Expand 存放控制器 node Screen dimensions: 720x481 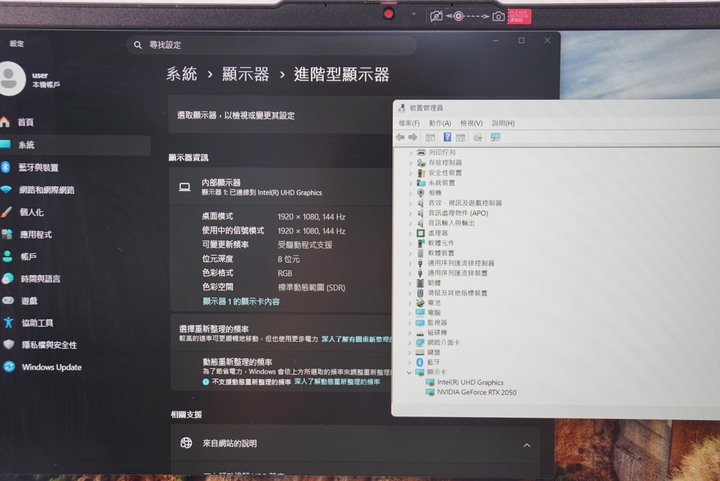pyautogui.click(x=411, y=162)
